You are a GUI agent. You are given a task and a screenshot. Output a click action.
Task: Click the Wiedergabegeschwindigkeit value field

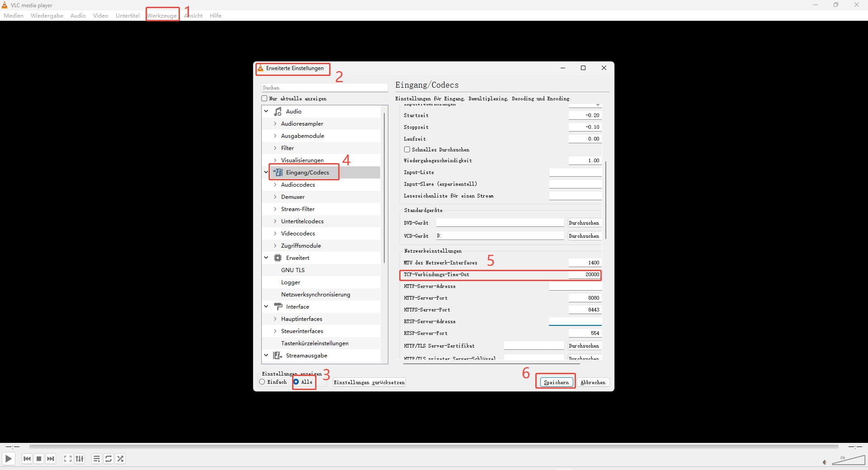585,160
